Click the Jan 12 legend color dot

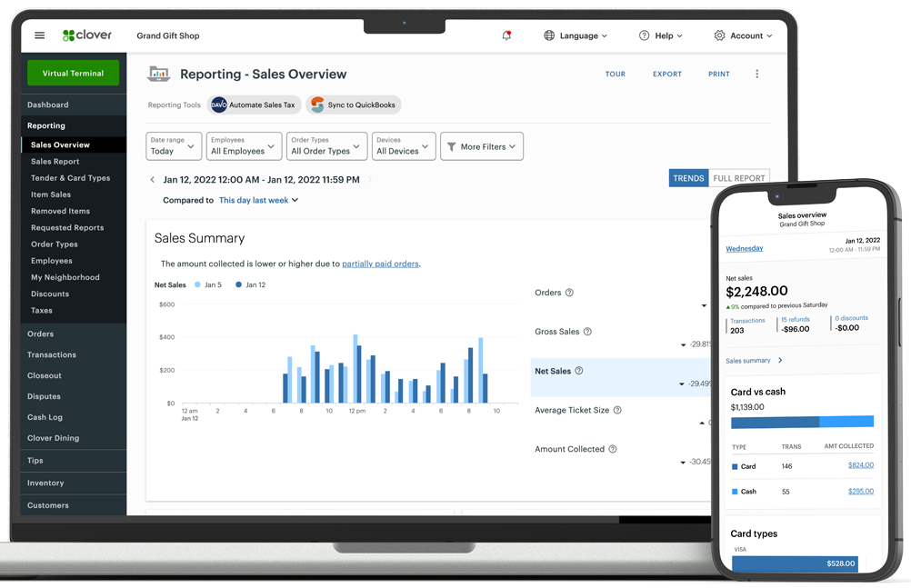239,284
